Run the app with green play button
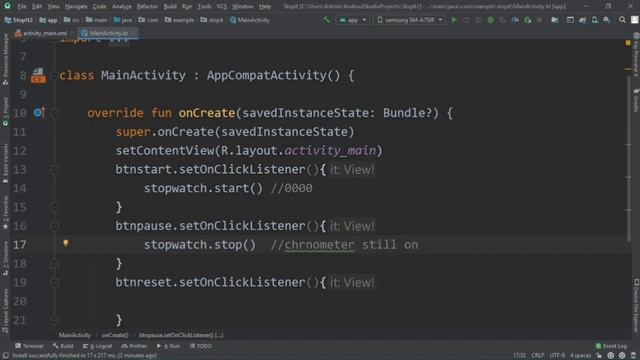This screenshot has width=640, height=360. pyautogui.click(x=453, y=20)
